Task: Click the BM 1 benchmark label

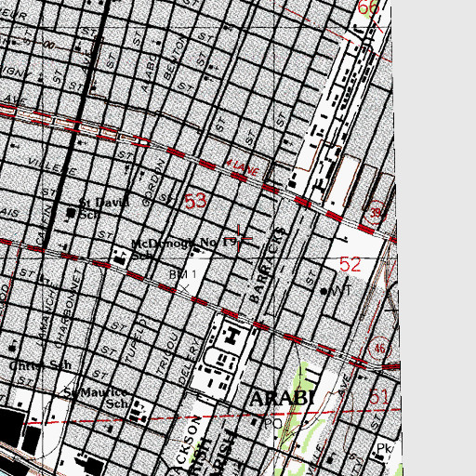Action: tap(183, 274)
